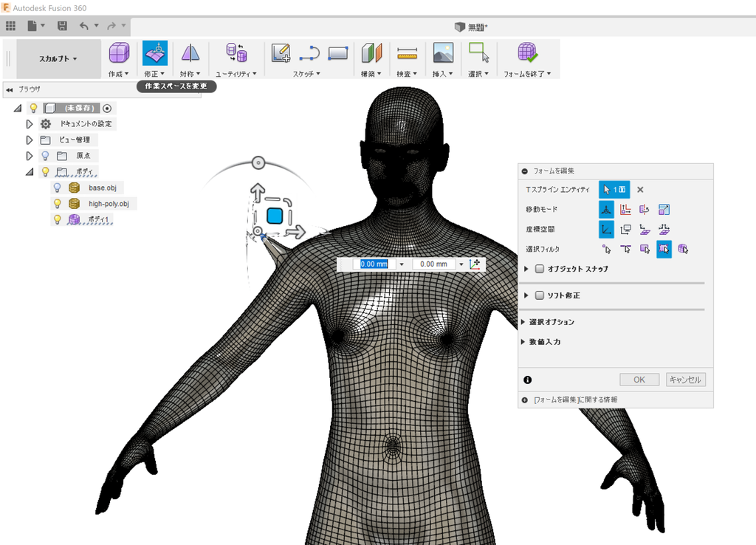Open the data panel grid icon
Viewport: 756px width, 545px height.
[x=10, y=26]
